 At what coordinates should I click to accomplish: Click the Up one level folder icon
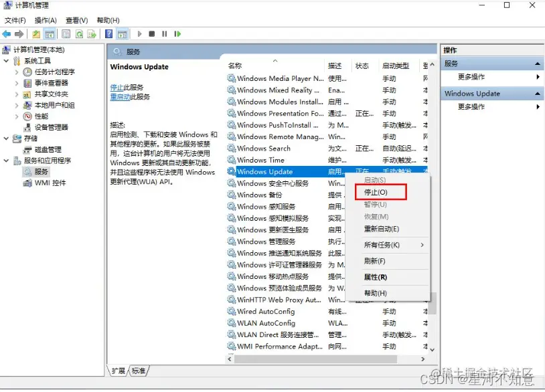(36, 34)
